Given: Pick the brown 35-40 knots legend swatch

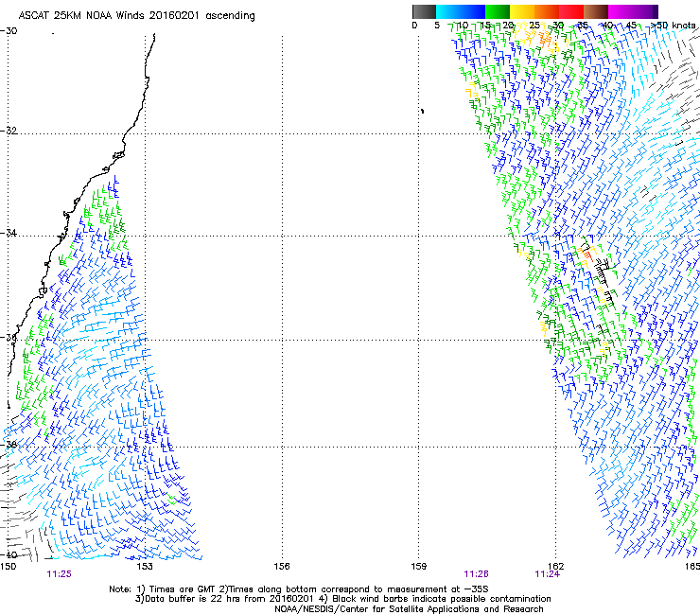Looking at the screenshot, I should click(x=596, y=11).
